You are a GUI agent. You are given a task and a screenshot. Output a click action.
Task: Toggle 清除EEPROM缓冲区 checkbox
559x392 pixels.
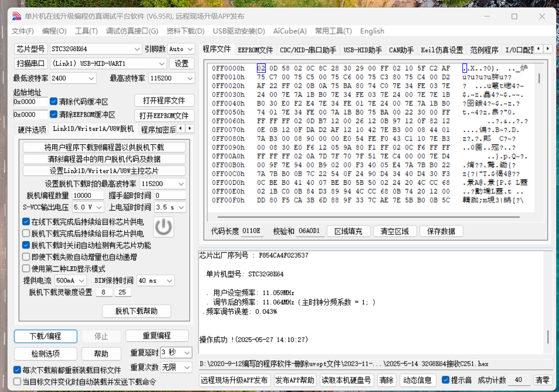click(x=54, y=114)
